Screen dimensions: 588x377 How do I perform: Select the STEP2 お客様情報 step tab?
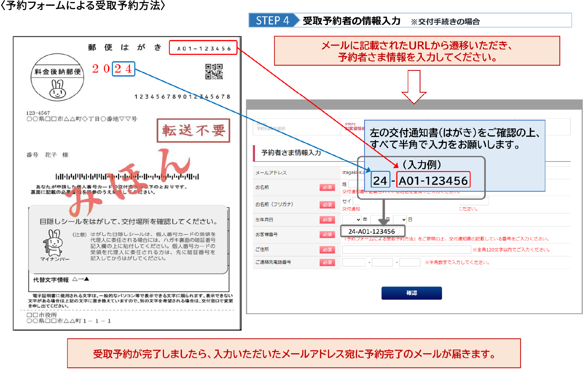354,127
